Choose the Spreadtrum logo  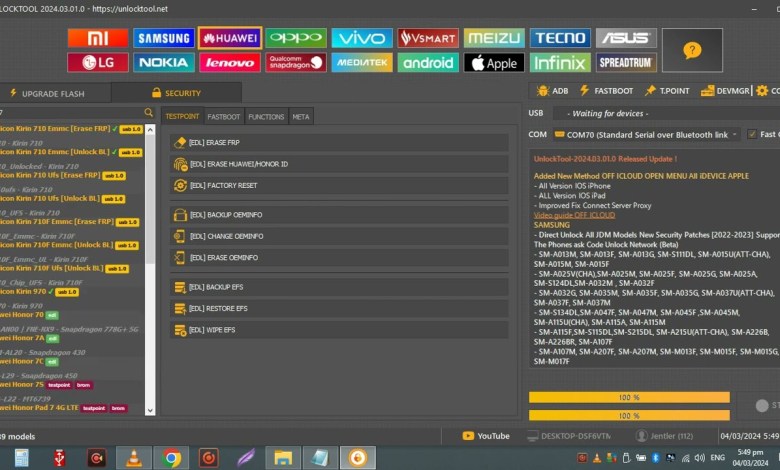point(626,63)
